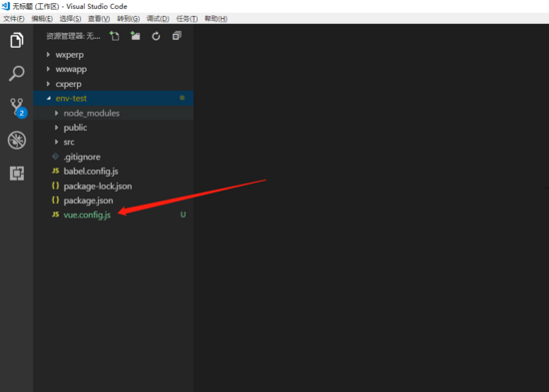
Task: Open the .gitignore file
Action: [x=114, y=157]
